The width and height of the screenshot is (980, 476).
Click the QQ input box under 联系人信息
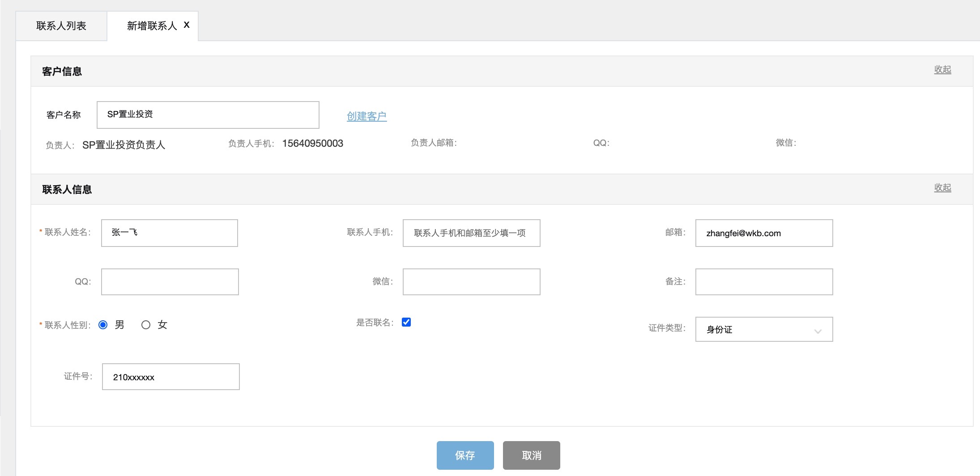tap(170, 282)
